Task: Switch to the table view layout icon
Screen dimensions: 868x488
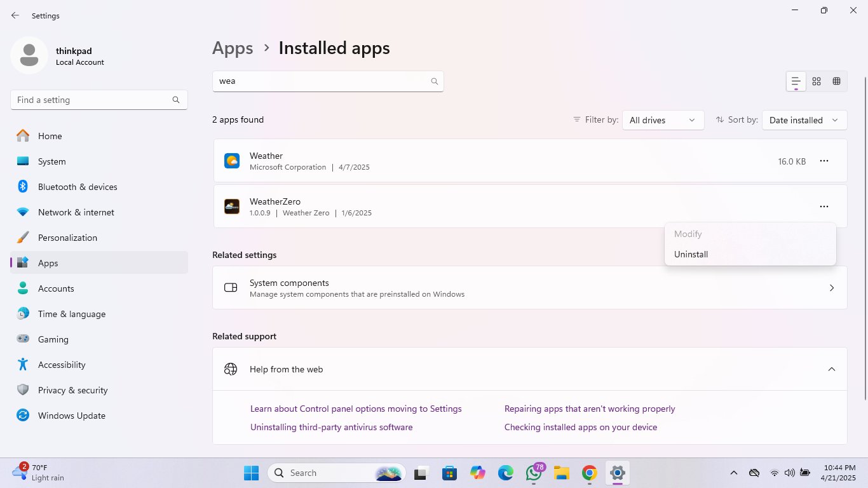Action: click(x=837, y=81)
